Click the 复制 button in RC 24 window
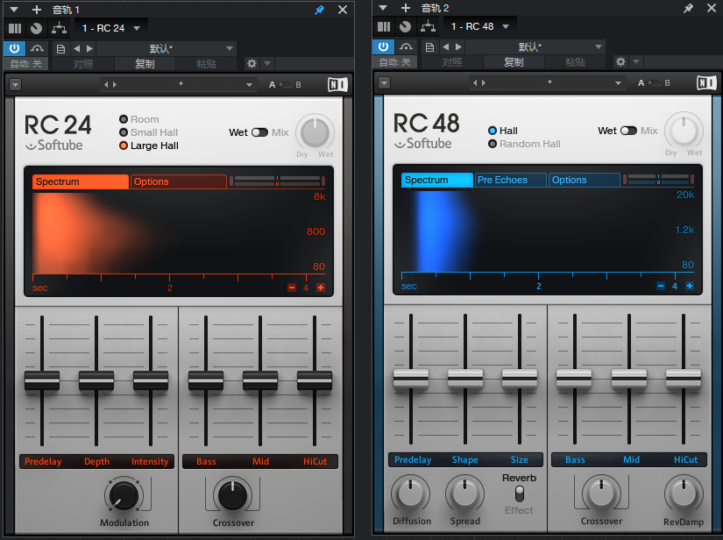The height and width of the screenshot is (540, 723). pos(144,63)
